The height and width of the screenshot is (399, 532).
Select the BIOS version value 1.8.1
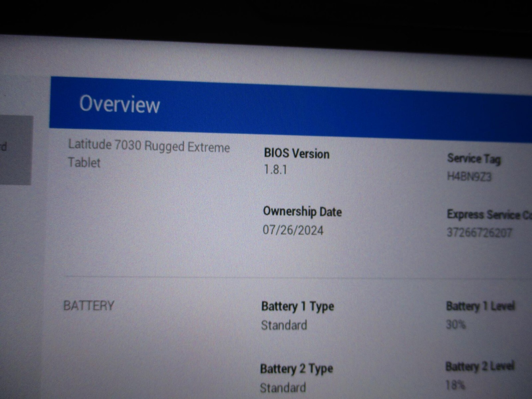pyautogui.click(x=275, y=170)
